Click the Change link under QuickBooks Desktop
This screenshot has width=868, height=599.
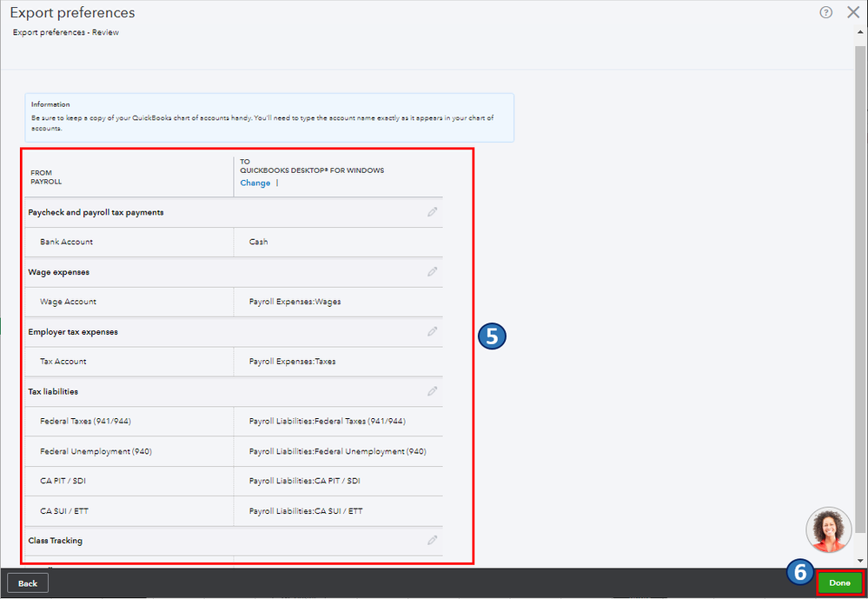point(255,183)
